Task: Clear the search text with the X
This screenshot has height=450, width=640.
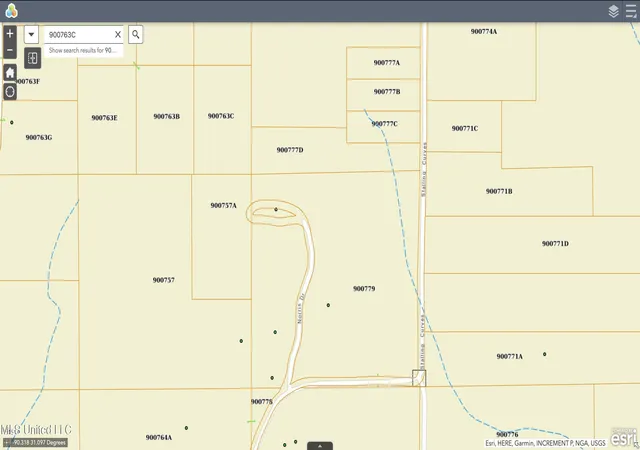Action: click(x=118, y=35)
